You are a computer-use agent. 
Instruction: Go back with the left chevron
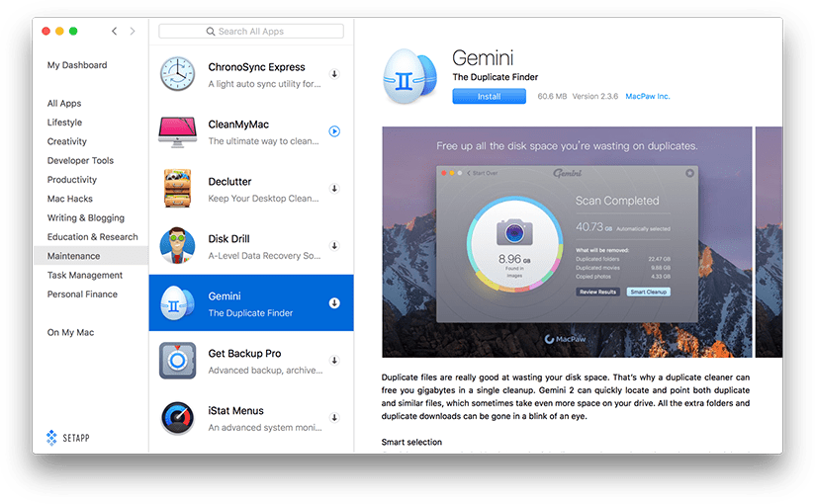click(x=115, y=32)
